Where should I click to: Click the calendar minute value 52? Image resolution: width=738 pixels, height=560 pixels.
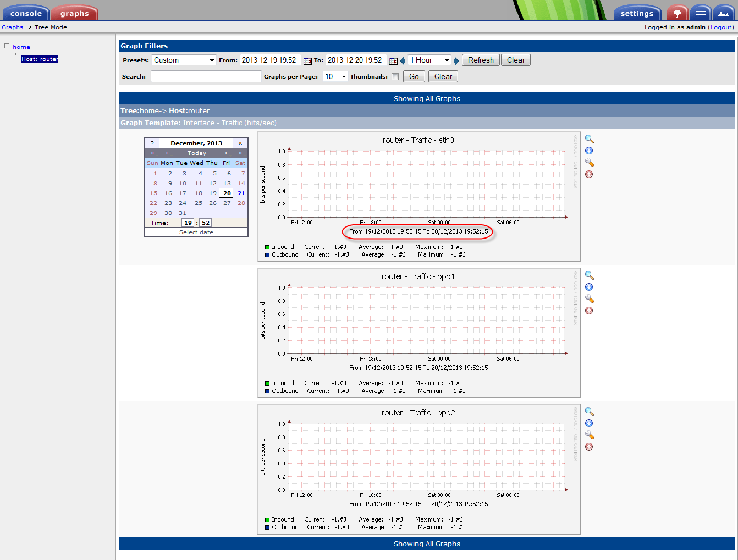point(206,223)
